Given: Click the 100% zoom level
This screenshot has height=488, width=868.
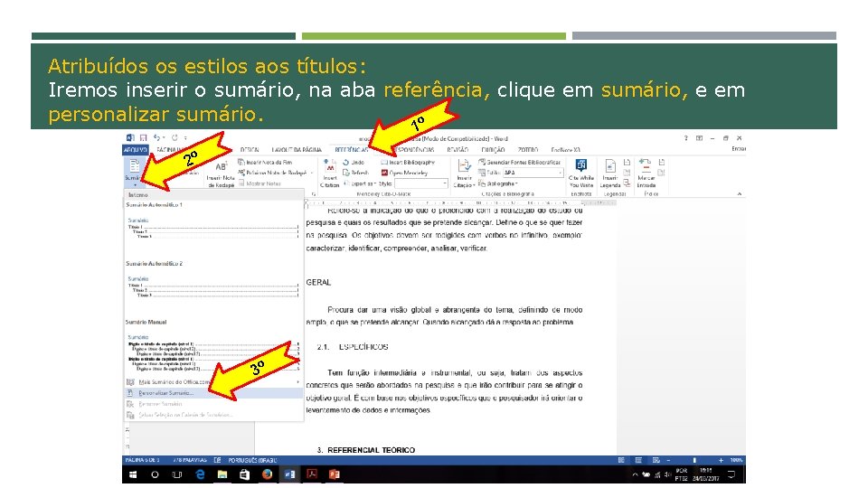Looking at the screenshot, I should [736, 460].
